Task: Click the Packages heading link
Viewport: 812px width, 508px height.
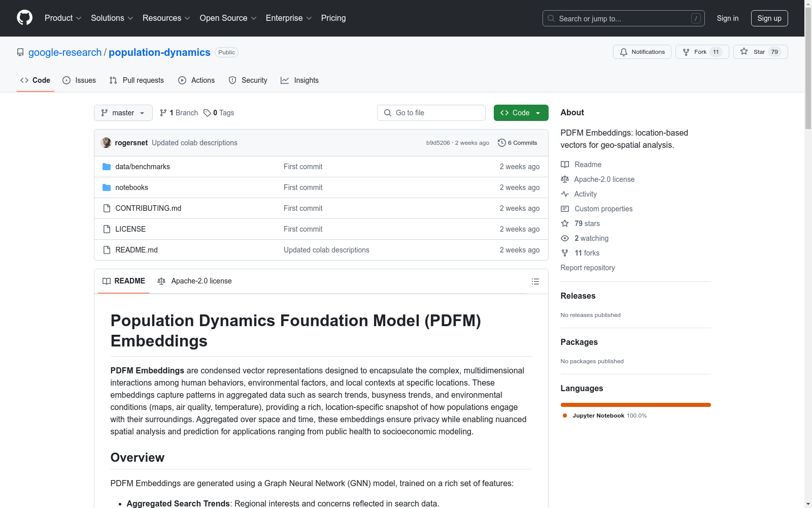Action: point(579,342)
